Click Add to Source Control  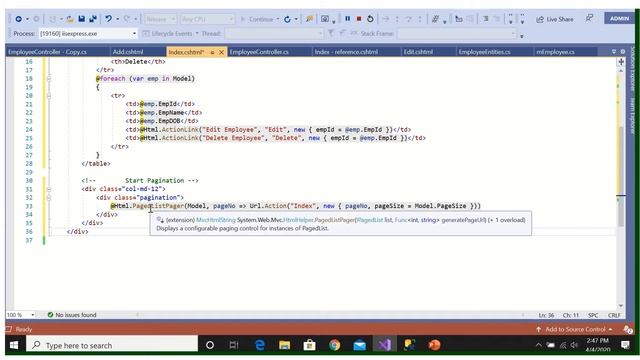click(575, 329)
